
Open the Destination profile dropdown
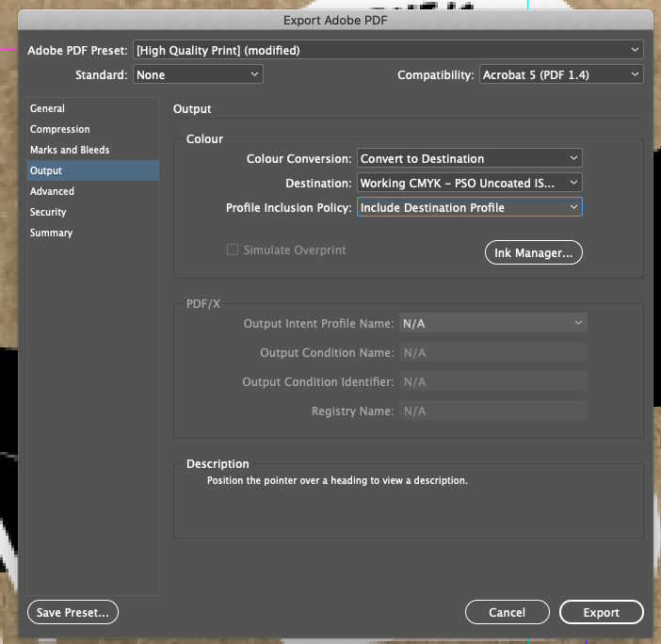[x=470, y=183]
